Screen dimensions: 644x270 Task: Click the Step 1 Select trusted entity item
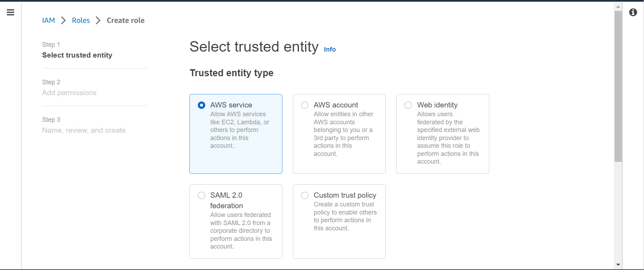point(77,55)
